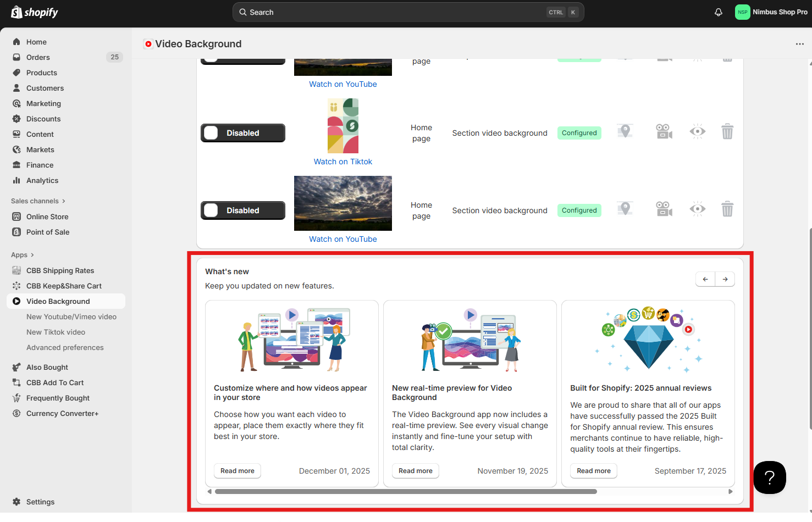Click the top Watch on YouTube link
The width and height of the screenshot is (812, 522).
point(343,84)
